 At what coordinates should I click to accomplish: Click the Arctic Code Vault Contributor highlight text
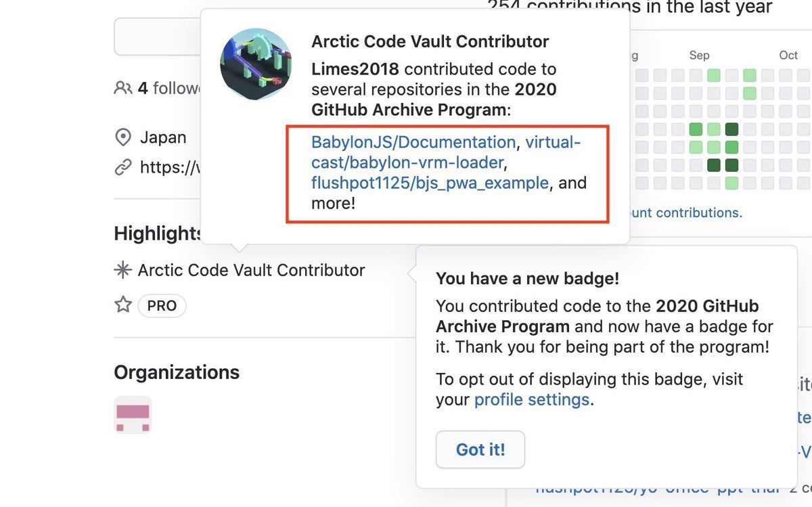point(251,269)
